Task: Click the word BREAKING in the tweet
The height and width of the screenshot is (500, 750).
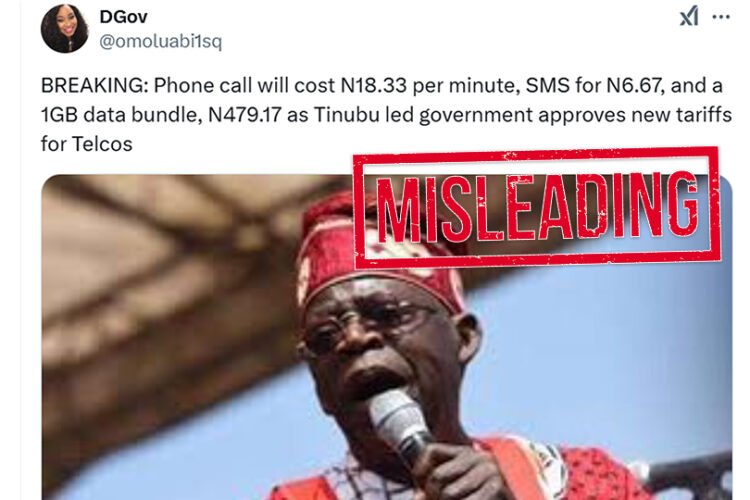Action: coord(95,86)
